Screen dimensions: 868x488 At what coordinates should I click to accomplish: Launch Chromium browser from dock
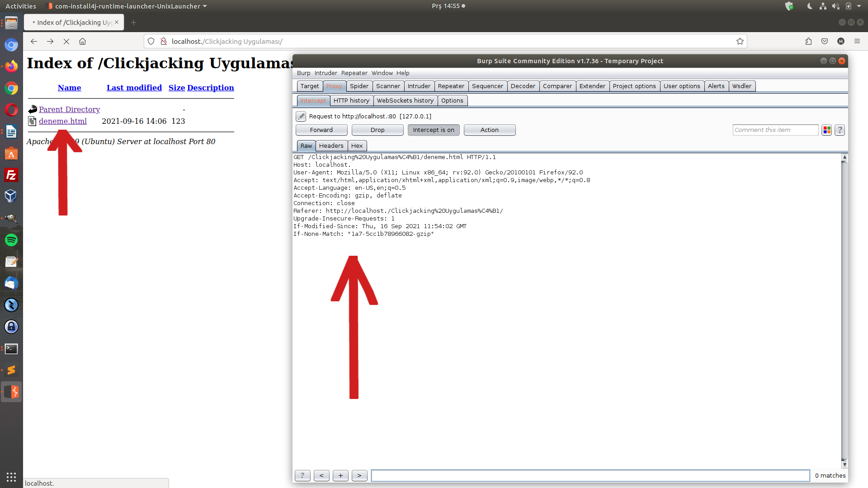11,45
